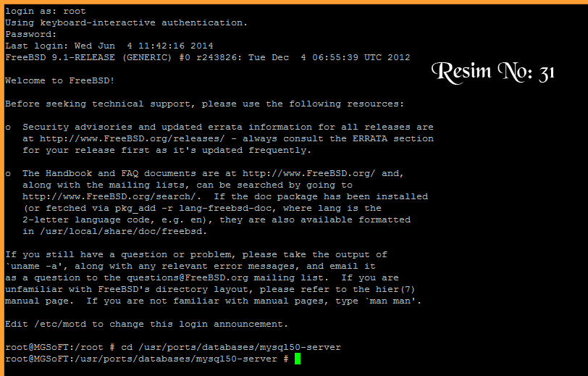This screenshot has width=588, height=376.
Task: Click the 'Password:' prompt line
Action: click(x=30, y=35)
